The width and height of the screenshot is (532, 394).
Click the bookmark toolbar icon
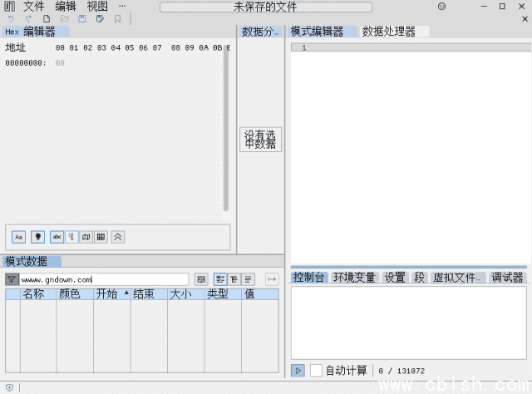pos(117,19)
